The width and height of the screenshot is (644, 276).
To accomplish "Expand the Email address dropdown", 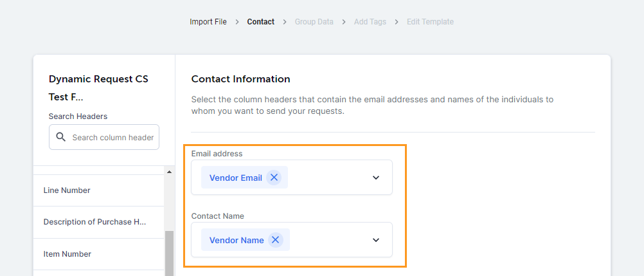I will [x=376, y=178].
